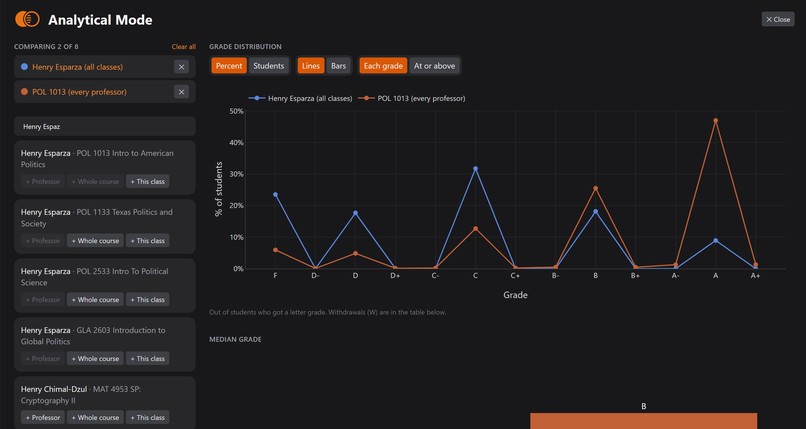Remove POL 1013 (every professor) from comparison
This screenshot has width=806, height=429.
pos(181,92)
